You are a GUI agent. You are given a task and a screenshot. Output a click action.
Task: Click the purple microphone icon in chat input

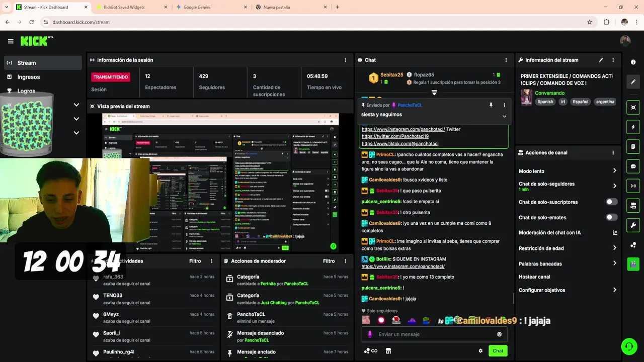point(370,334)
